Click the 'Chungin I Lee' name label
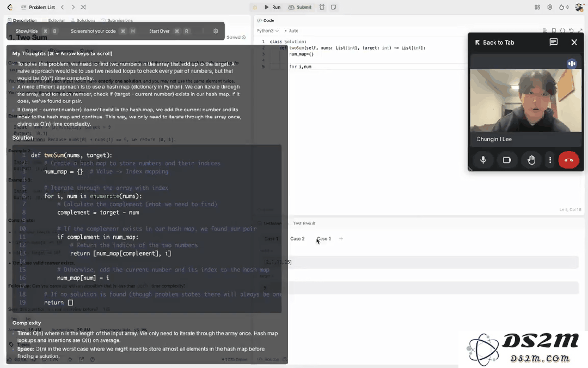 click(494, 139)
